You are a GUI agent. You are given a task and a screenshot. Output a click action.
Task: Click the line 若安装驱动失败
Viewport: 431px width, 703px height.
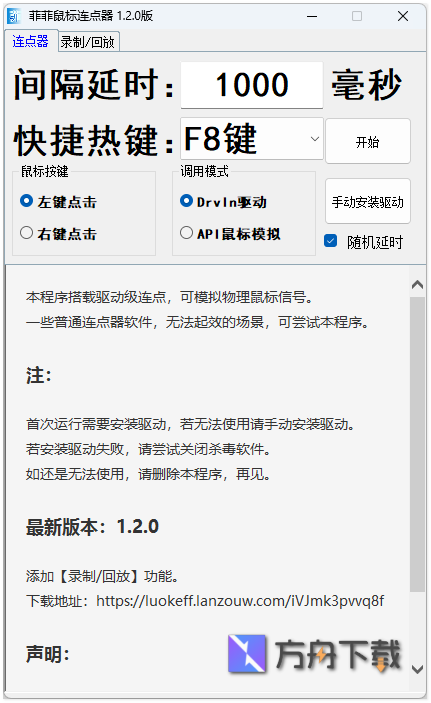(x=148, y=449)
